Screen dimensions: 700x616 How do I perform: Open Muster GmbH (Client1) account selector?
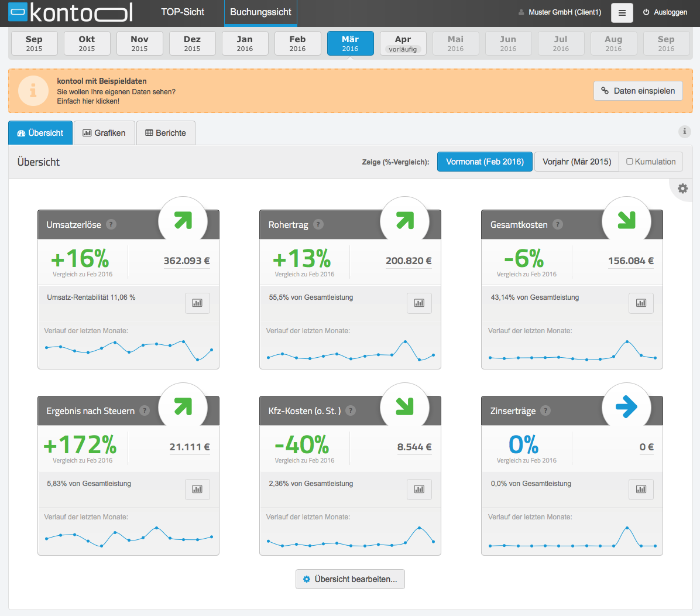560,12
